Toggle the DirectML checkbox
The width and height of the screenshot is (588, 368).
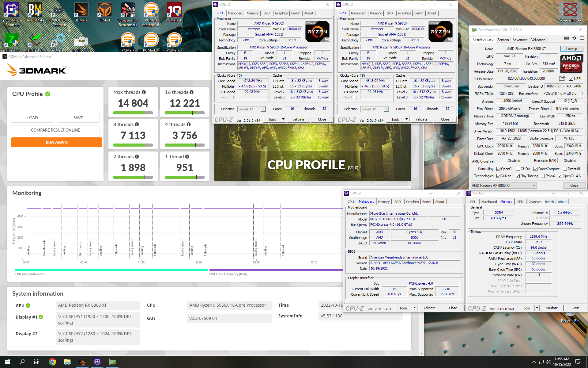[565, 169]
